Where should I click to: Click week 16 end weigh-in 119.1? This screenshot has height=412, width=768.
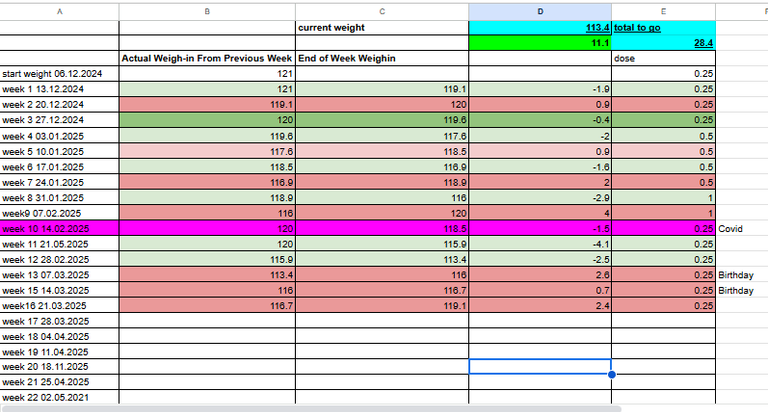click(x=382, y=306)
